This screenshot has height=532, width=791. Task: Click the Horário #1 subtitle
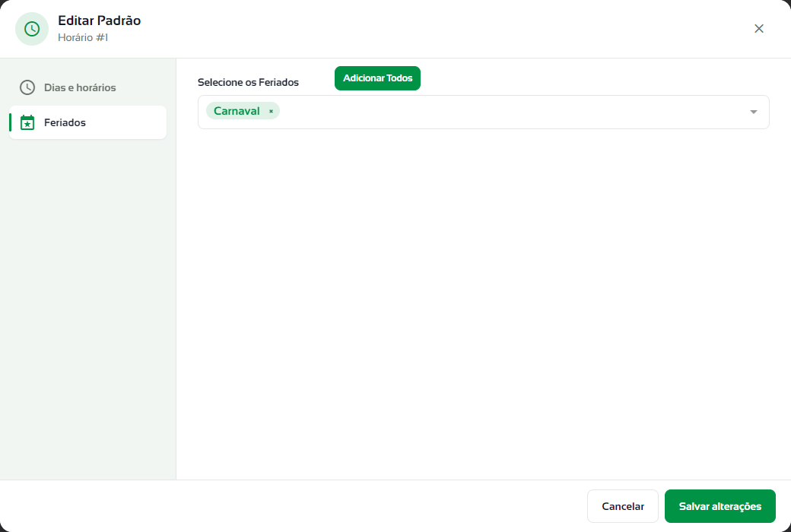tap(83, 37)
